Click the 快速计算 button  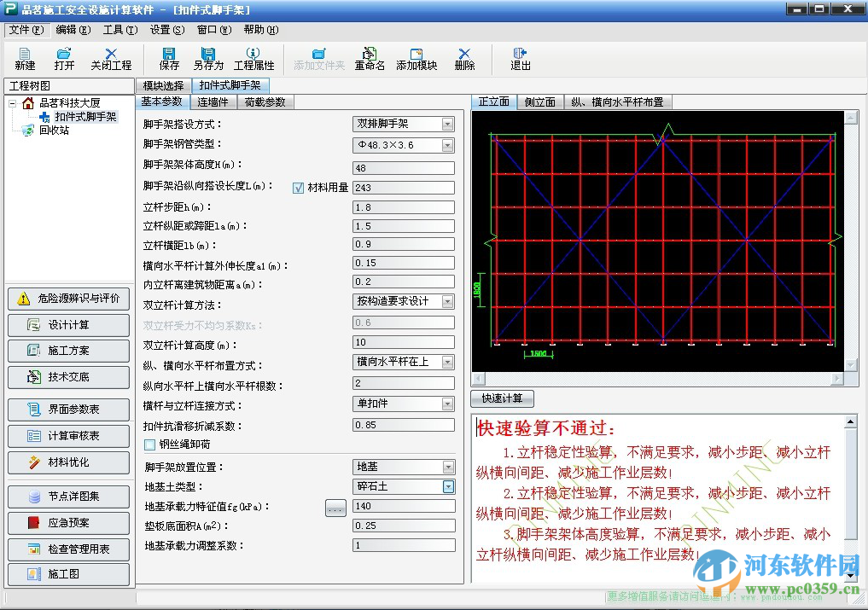502,398
